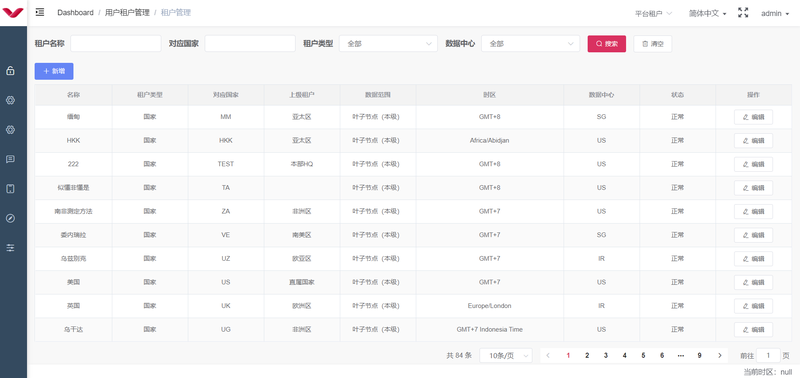
Task: Open the admin user menu
Action: point(775,13)
